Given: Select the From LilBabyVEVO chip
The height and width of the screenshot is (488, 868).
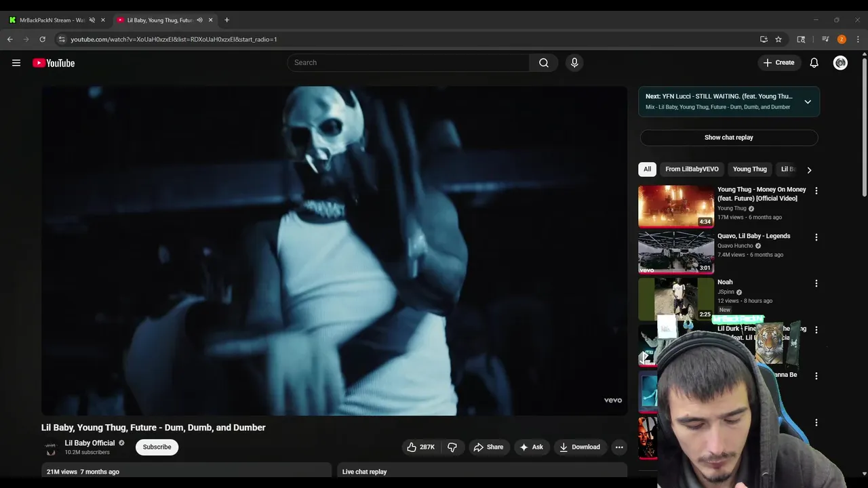Looking at the screenshot, I should [x=692, y=169].
